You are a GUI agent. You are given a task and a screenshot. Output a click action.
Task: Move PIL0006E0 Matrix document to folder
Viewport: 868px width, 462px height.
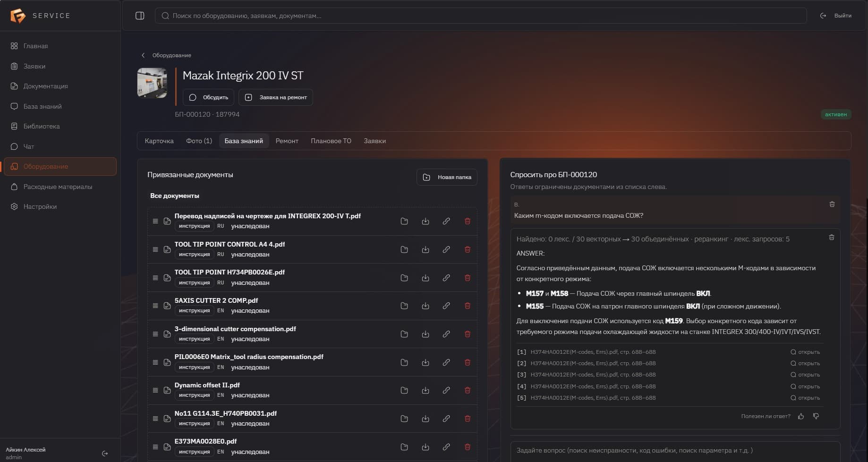pos(404,362)
